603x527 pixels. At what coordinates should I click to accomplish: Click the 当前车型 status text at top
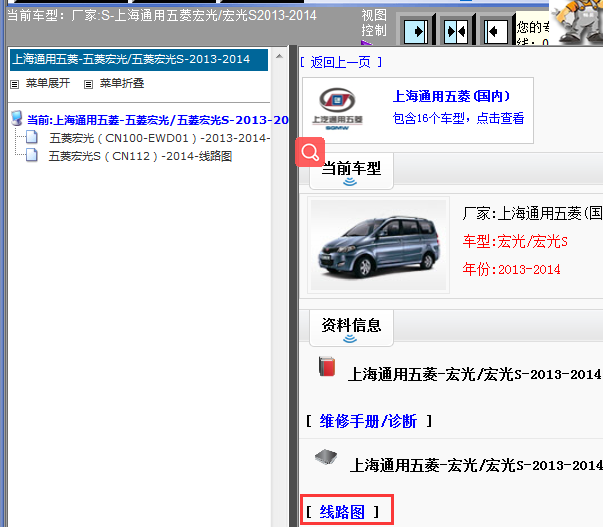pyautogui.click(x=162, y=15)
